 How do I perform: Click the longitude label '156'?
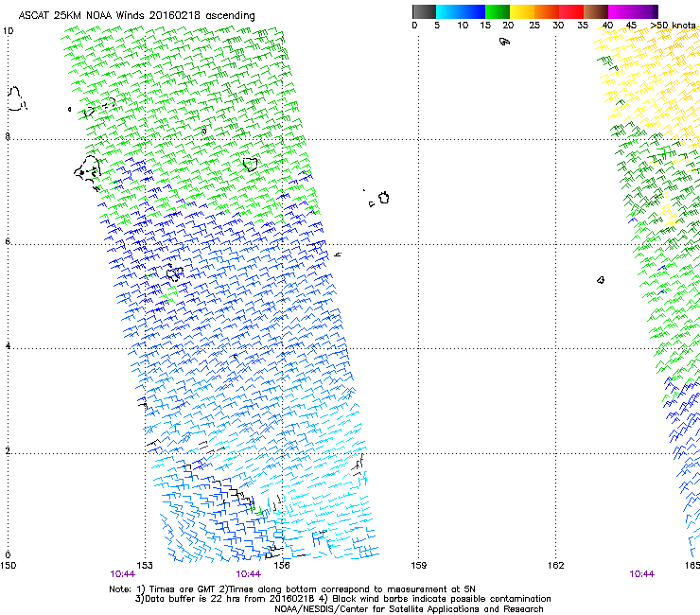(x=282, y=566)
